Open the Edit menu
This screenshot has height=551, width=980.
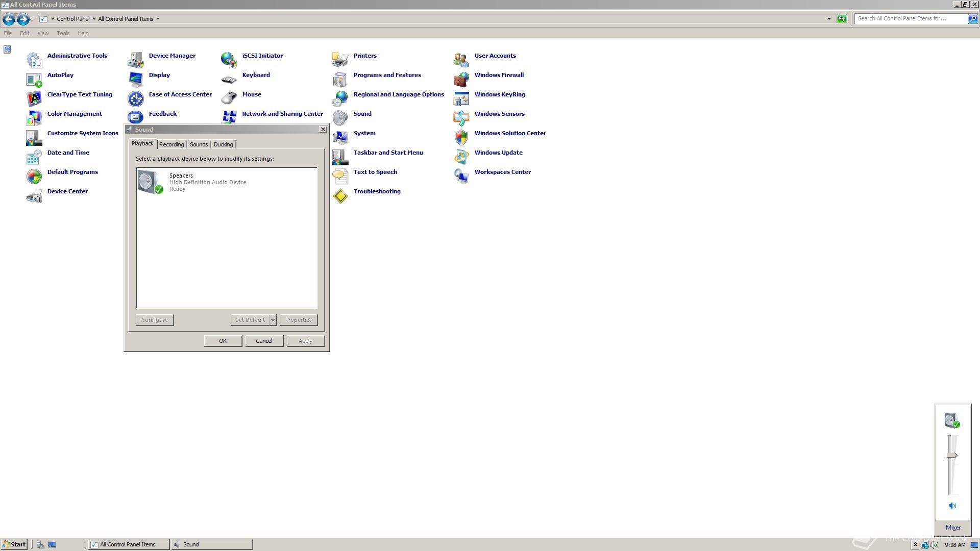[24, 33]
